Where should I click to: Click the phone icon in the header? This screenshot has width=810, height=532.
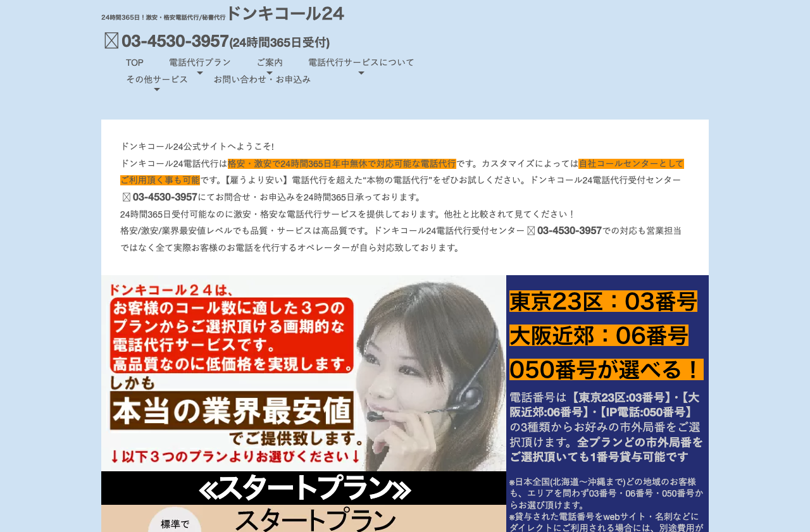click(111, 41)
